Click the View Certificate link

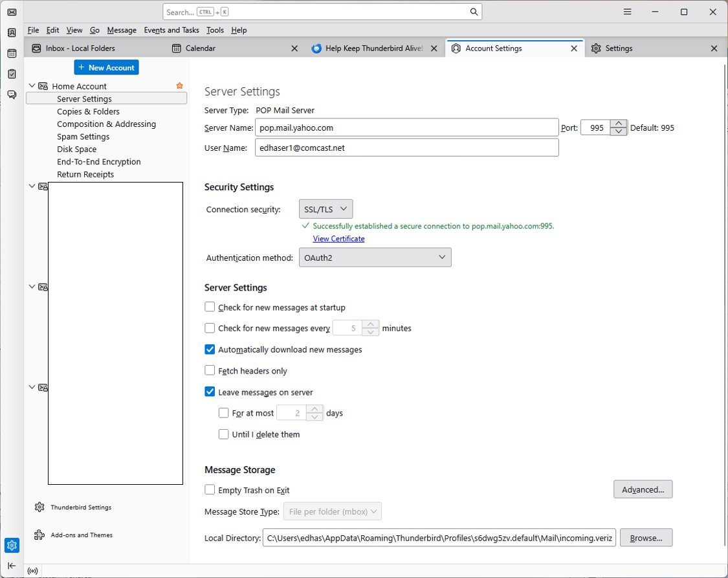coord(338,239)
